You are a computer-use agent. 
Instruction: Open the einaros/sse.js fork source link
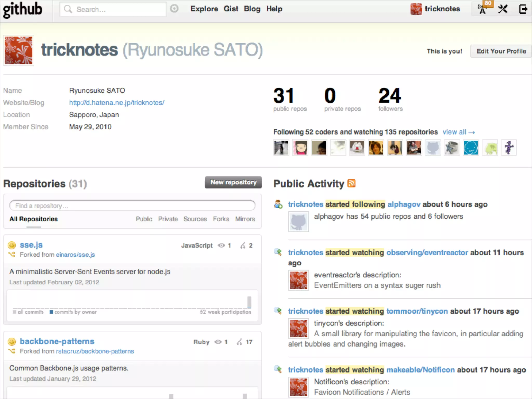click(75, 255)
